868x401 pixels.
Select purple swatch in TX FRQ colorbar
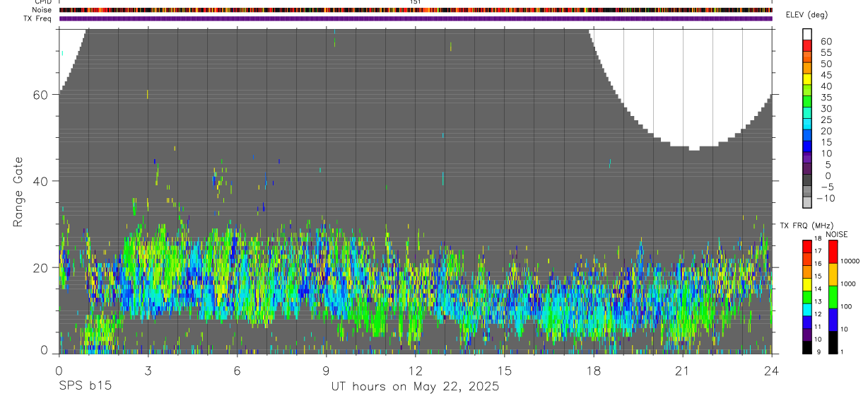(807, 335)
